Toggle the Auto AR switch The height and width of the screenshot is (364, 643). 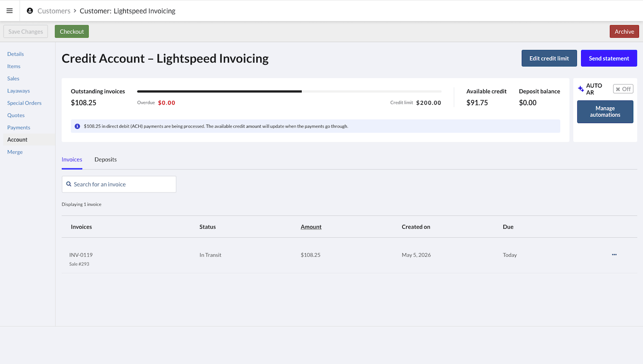tap(623, 89)
